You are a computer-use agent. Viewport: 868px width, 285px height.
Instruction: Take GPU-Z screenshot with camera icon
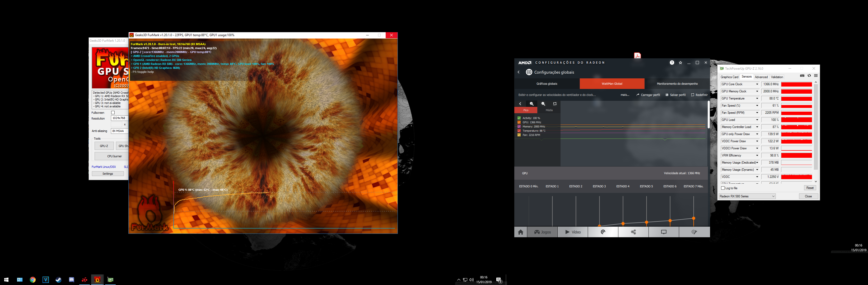(802, 76)
